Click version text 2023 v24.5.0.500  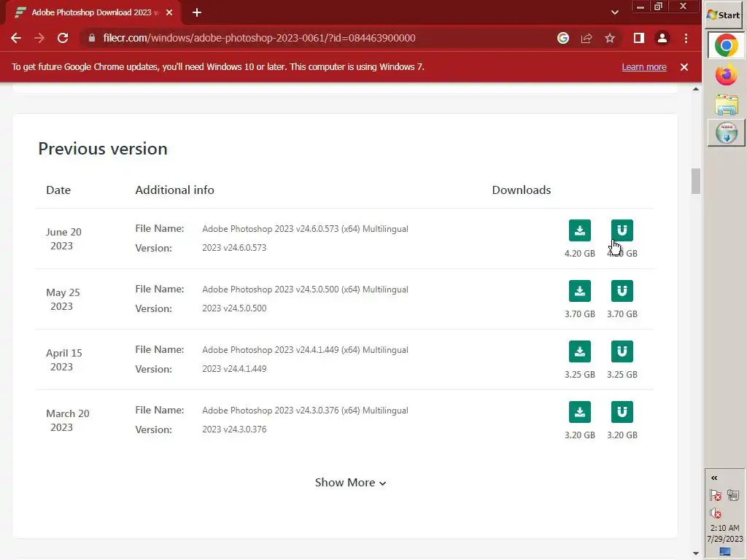tap(234, 308)
